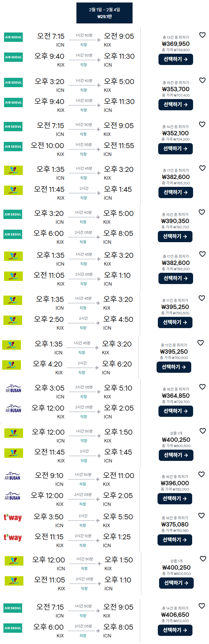209x644 pixels.
Task: Click the total price ₩739,900 text
Action: click(176, 50)
